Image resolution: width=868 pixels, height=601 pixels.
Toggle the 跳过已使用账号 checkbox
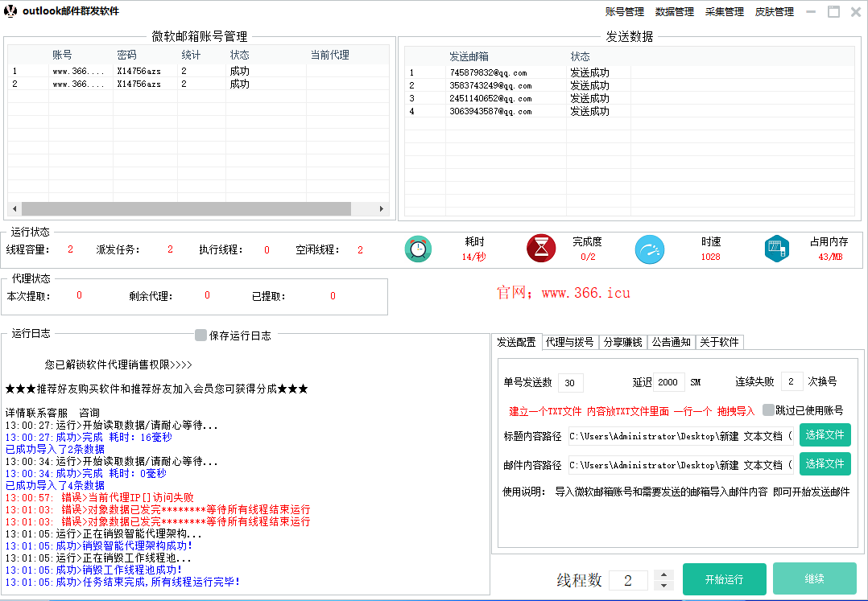click(x=768, y=410)
